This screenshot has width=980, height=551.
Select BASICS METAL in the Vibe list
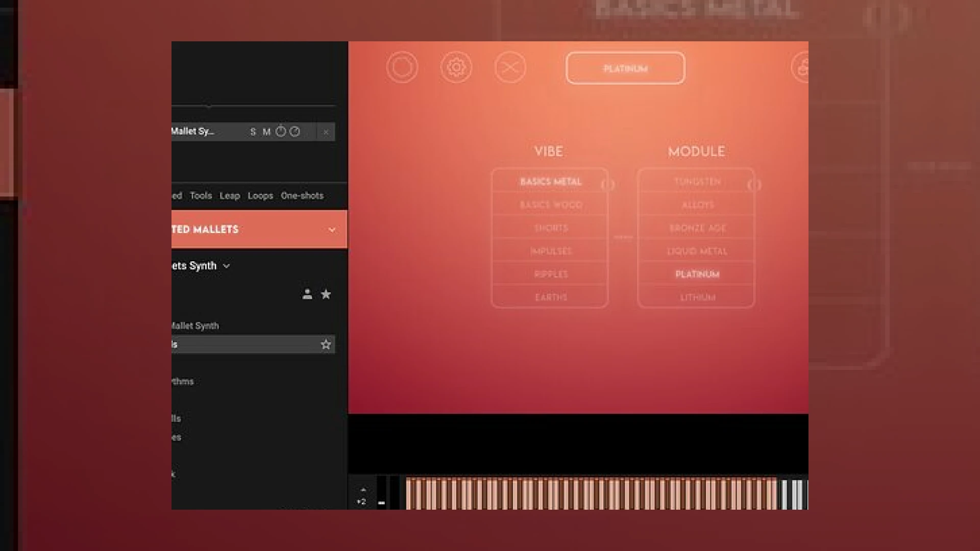point(550,182)
